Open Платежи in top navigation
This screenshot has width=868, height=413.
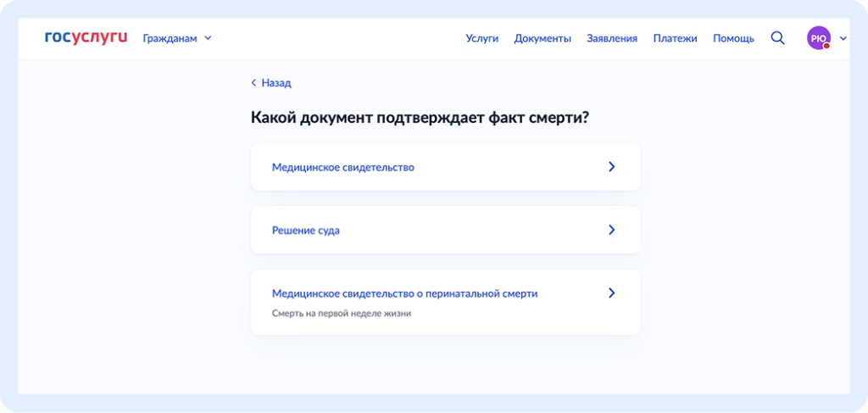[x=675, y=38]
